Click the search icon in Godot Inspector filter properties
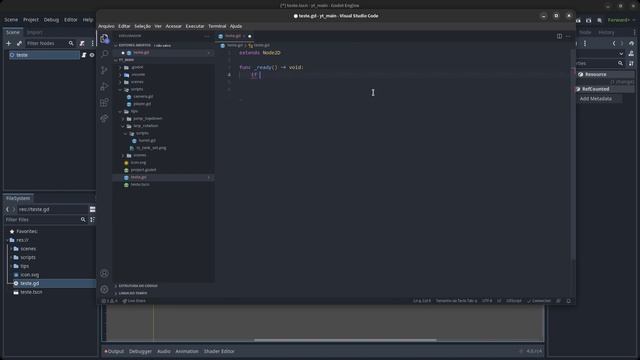Image resolution: width=640 pixels, height=360 pixels. 620,63
